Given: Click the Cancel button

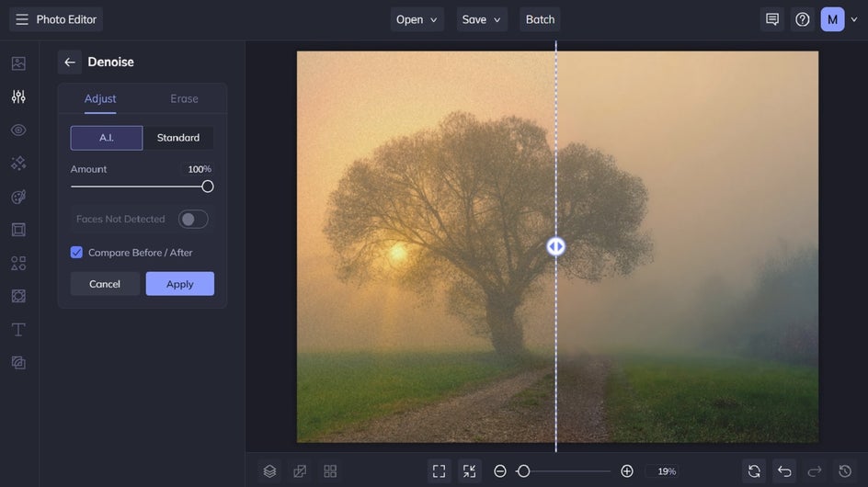Looking at the screenshot, I should coord(105,284).
